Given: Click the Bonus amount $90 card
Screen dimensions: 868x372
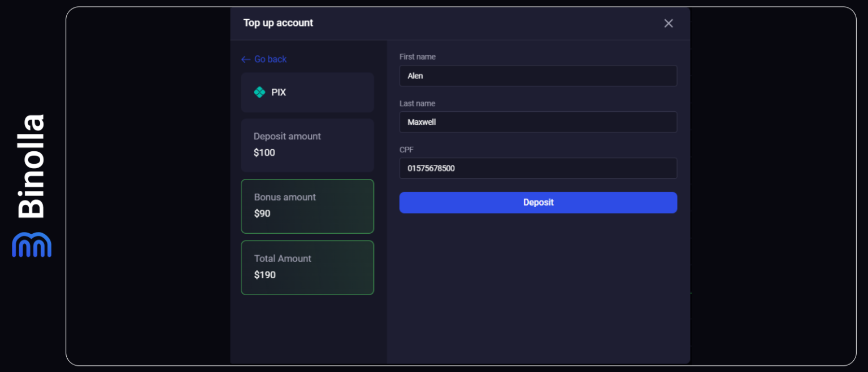Looking at the screenshot, I should click(307, 206).
